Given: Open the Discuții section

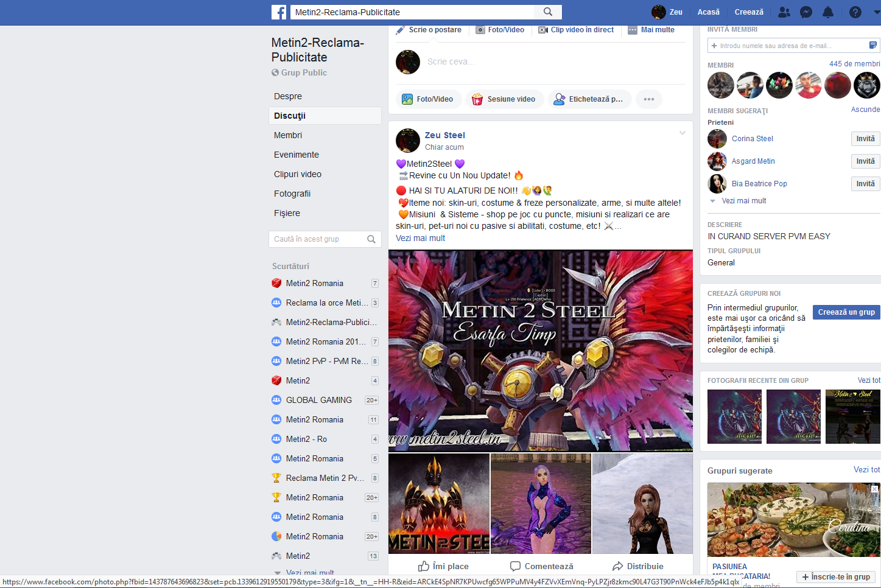Looking at the screenshot, I should pyautogui.click(x=325, y=116).
